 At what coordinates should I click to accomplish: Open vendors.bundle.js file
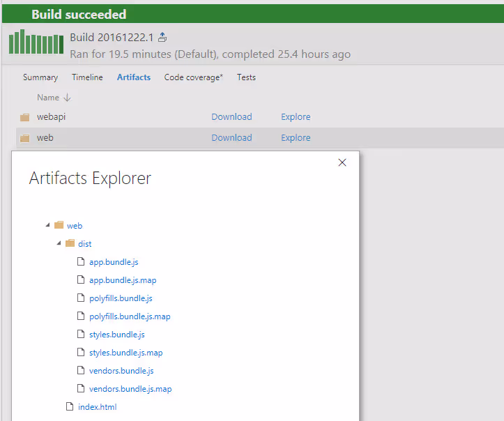coord(121,371)
